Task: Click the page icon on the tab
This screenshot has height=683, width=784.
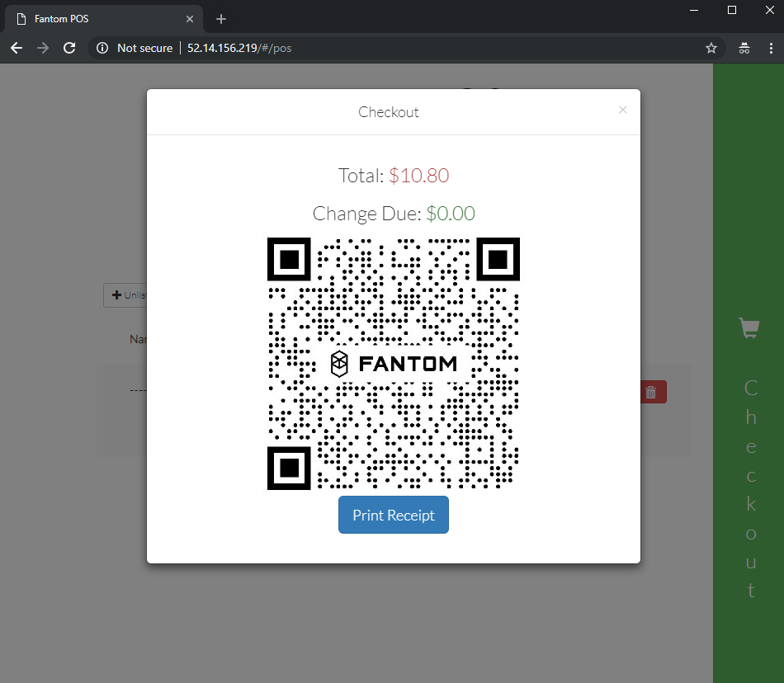Action: point(21,19)
